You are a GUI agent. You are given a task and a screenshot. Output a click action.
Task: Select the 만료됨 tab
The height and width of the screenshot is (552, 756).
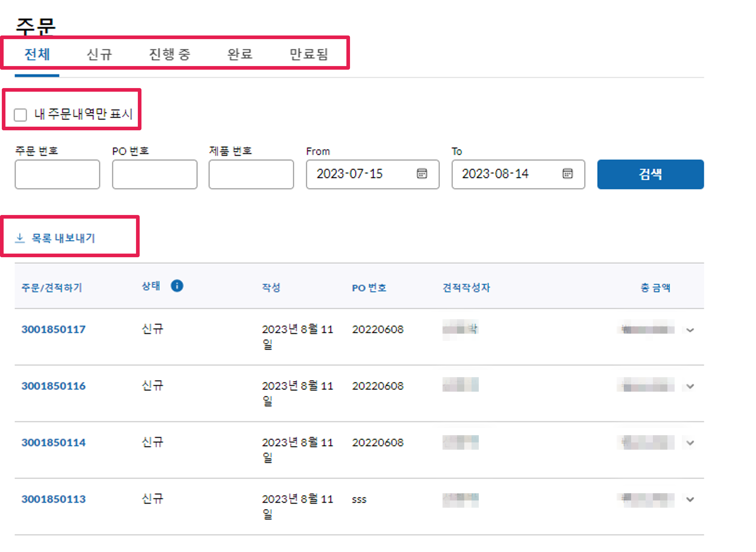309,54
